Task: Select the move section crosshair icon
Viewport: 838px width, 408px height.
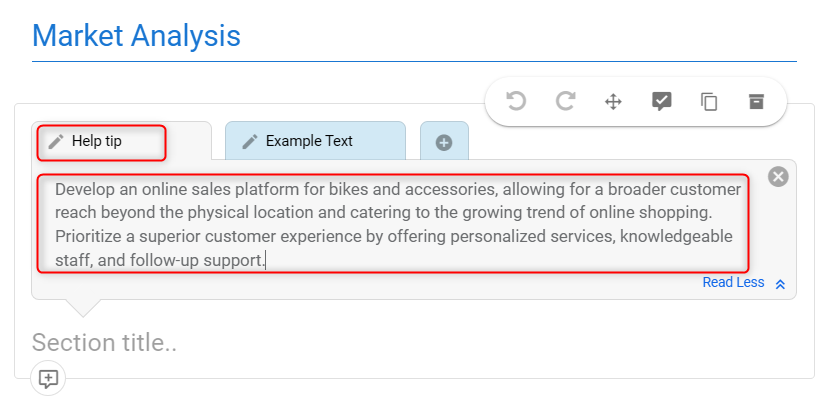Action: 613,102
